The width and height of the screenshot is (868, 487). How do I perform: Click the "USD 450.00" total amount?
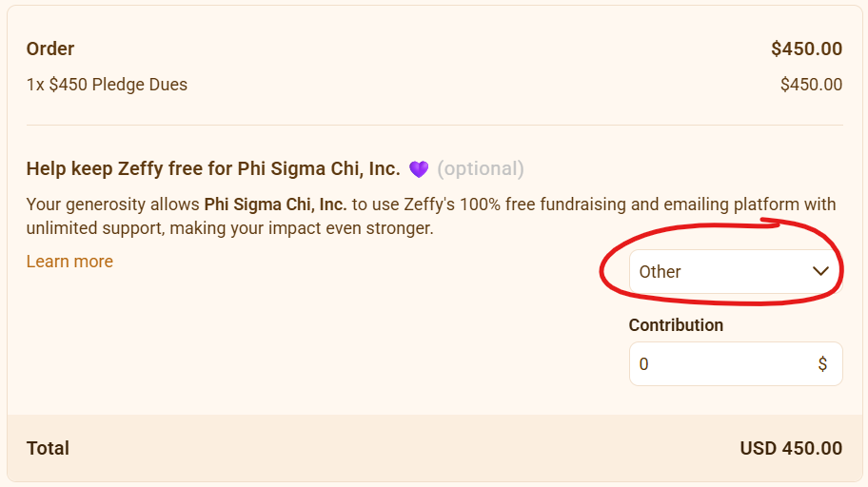click(x=791, y=448)
